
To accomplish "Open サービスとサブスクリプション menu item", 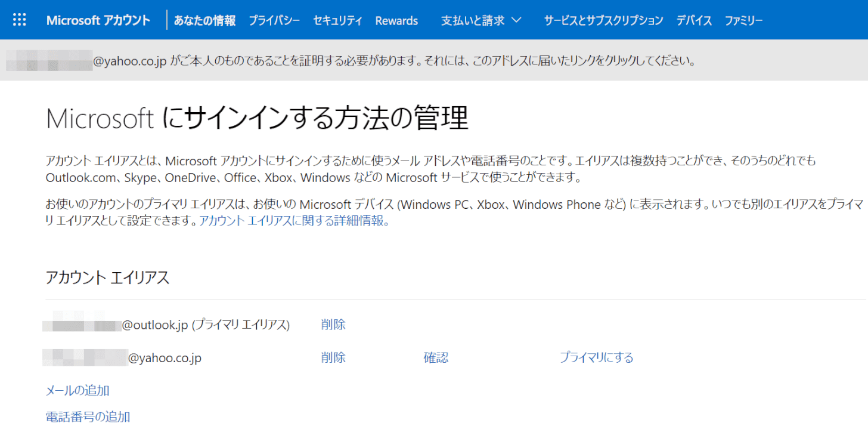I will 603,20.
